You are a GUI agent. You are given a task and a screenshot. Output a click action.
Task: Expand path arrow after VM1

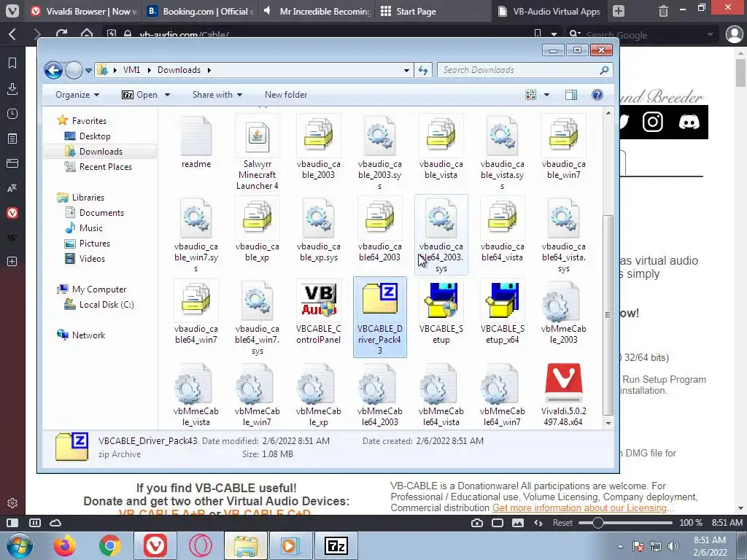(x=149, y=70)
